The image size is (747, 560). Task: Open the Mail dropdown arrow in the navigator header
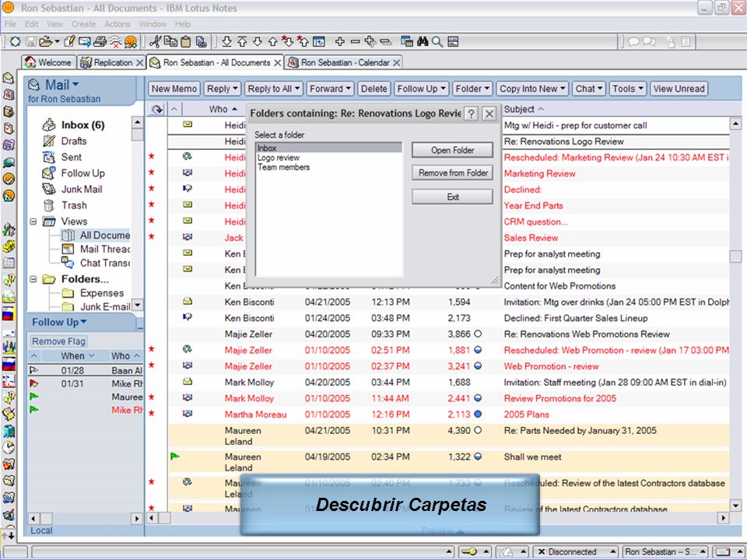pos(75,84)
